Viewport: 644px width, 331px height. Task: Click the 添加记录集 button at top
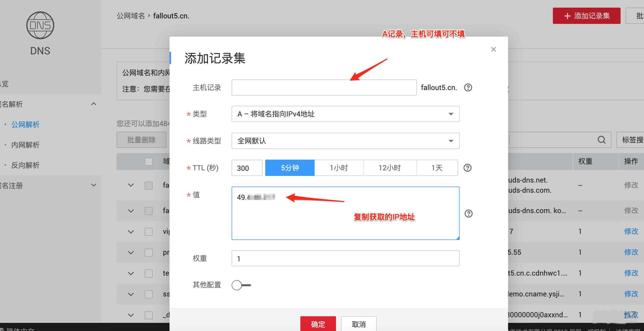[x=586, y=16]
